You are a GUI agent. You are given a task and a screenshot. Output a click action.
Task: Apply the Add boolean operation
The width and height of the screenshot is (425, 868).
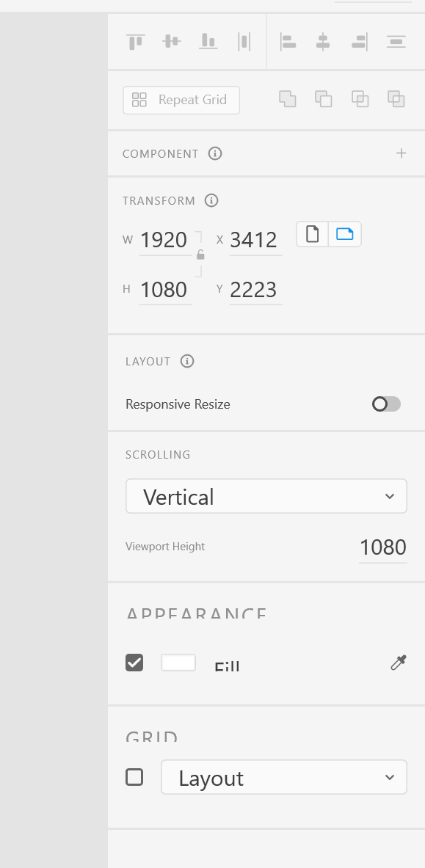tap(287, 99)
